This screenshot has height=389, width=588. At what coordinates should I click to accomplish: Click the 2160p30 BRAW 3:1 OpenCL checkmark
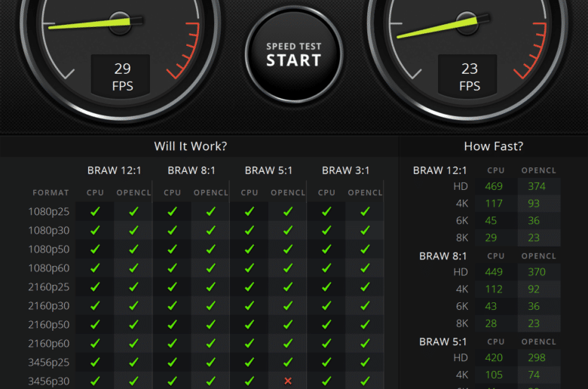(366, 306)
